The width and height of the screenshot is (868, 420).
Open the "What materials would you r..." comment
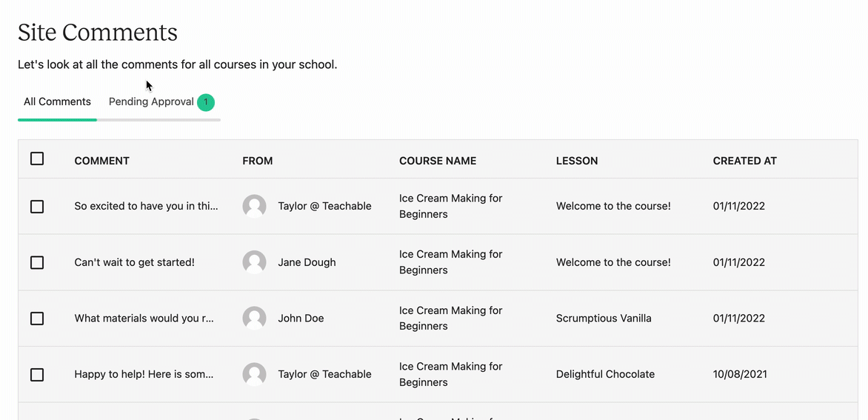pos(144,319)
